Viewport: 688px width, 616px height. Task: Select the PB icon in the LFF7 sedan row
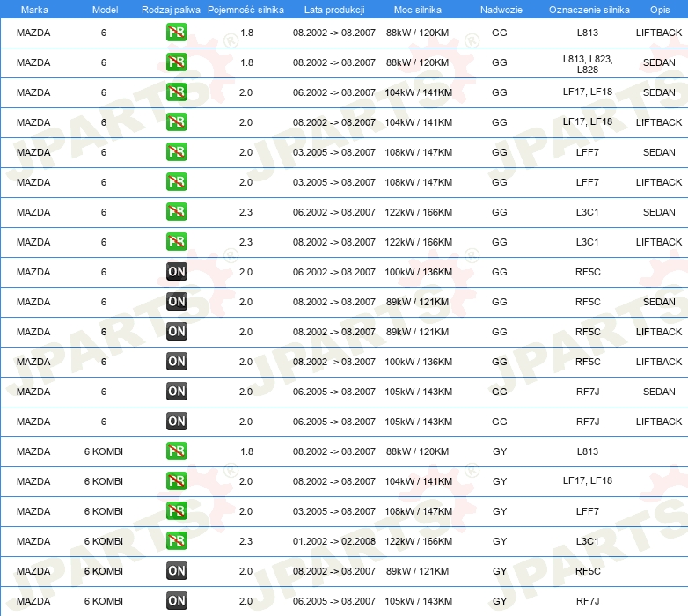(x=177, y=153)
